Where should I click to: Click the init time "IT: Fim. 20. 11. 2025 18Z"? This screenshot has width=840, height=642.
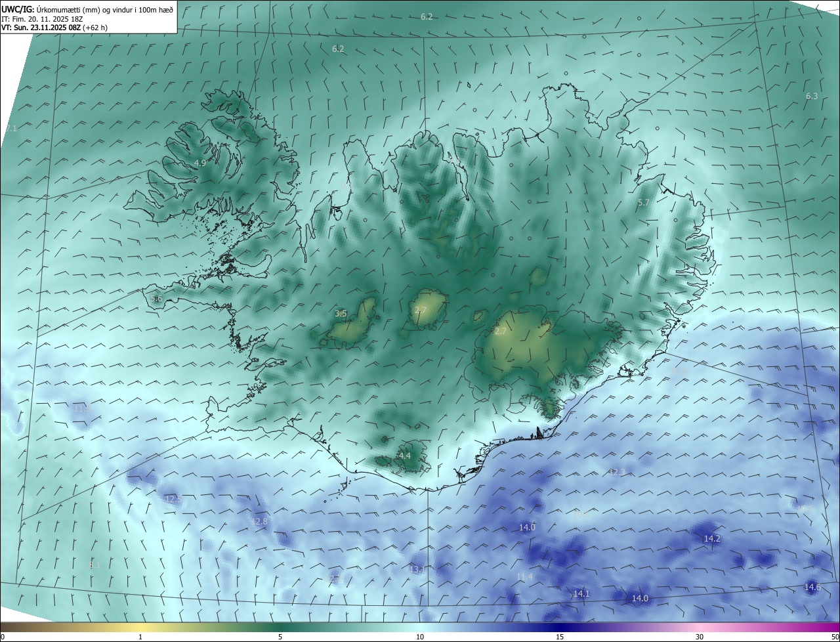pos(42,19)
